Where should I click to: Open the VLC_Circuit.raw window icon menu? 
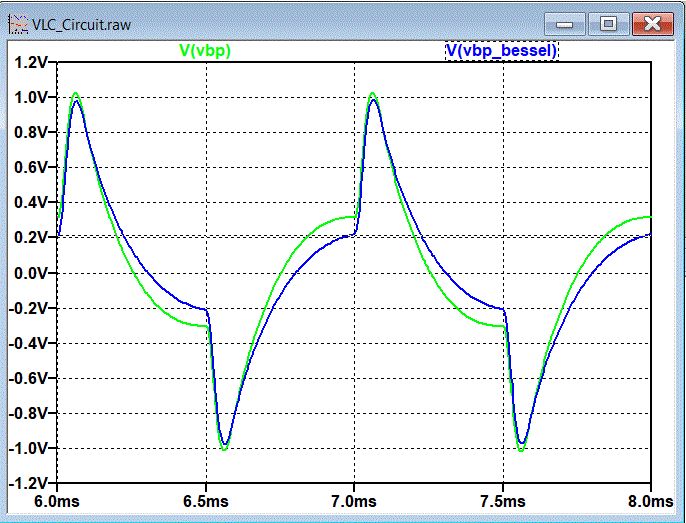tap(18, 24)
